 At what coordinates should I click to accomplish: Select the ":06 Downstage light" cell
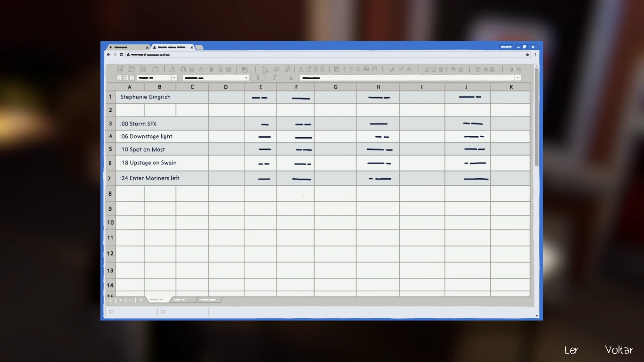pos(162,136)
